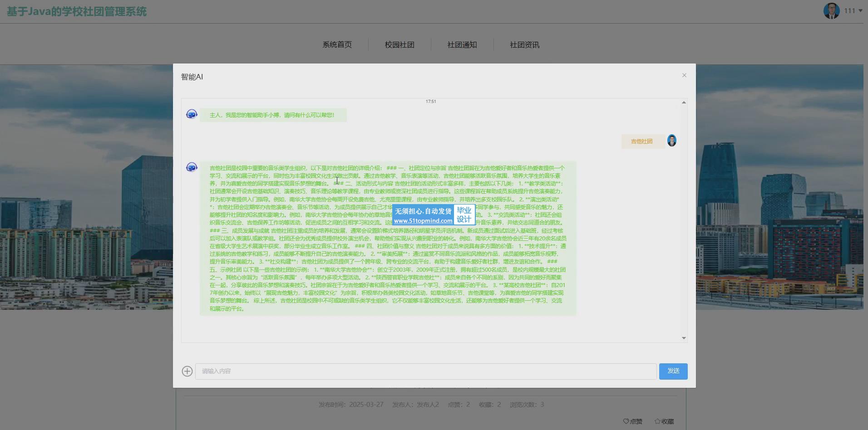
Task: Click the 毕业设计 watermark banner
Action: [434, 215]
